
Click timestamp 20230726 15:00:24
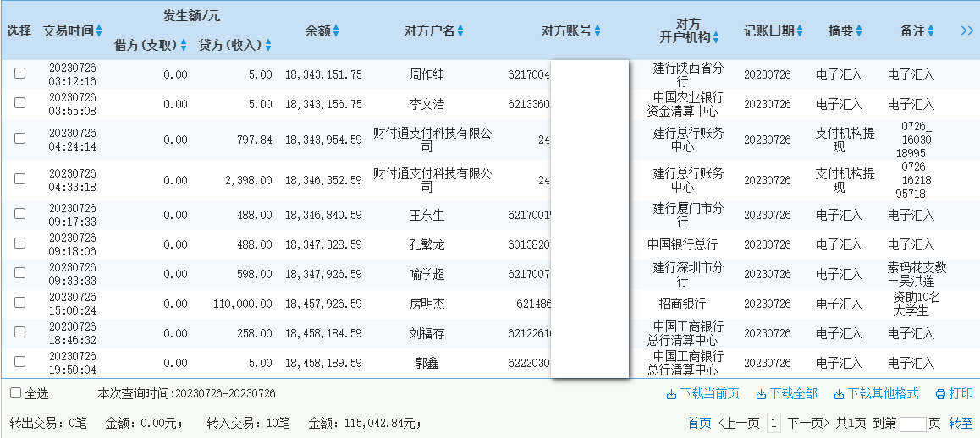pyautogui.click(x=73, y=304)
